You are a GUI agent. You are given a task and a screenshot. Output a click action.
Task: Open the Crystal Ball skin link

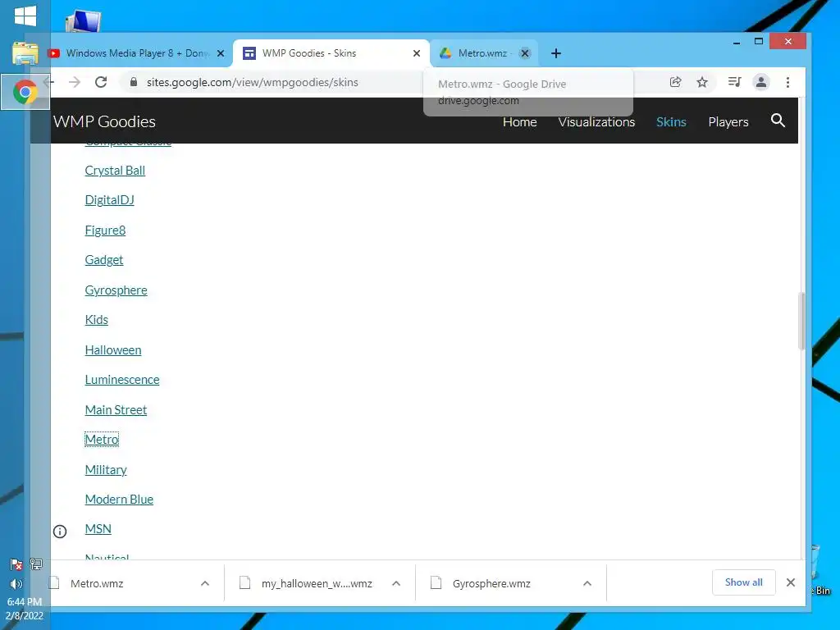coord(115,171)
